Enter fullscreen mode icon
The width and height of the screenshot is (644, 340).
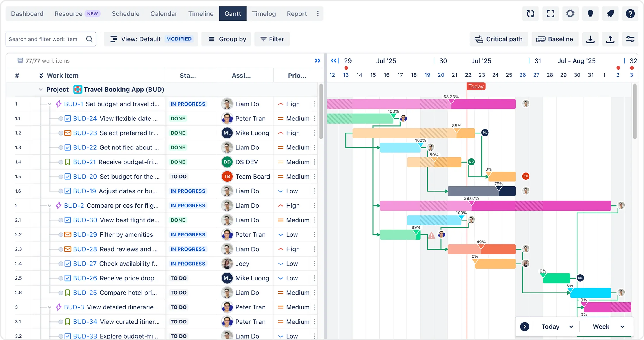tap(550, 14)
